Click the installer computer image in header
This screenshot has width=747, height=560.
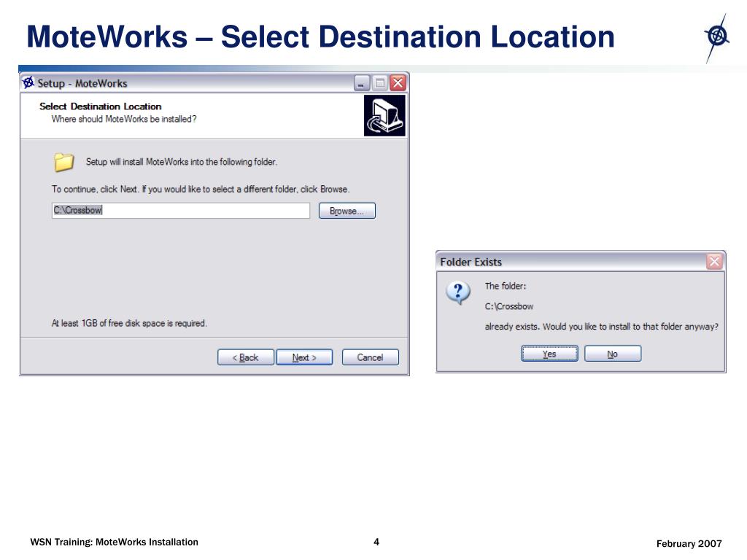384,116
